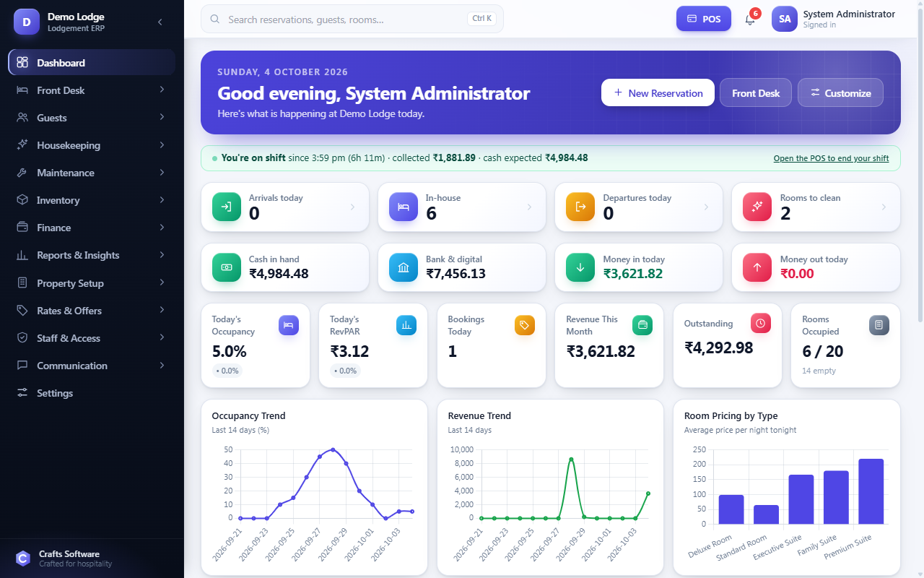Click the Outstanding clock icon
The width and height of the screenshot is (924, 578).
[x=761, y=323]
